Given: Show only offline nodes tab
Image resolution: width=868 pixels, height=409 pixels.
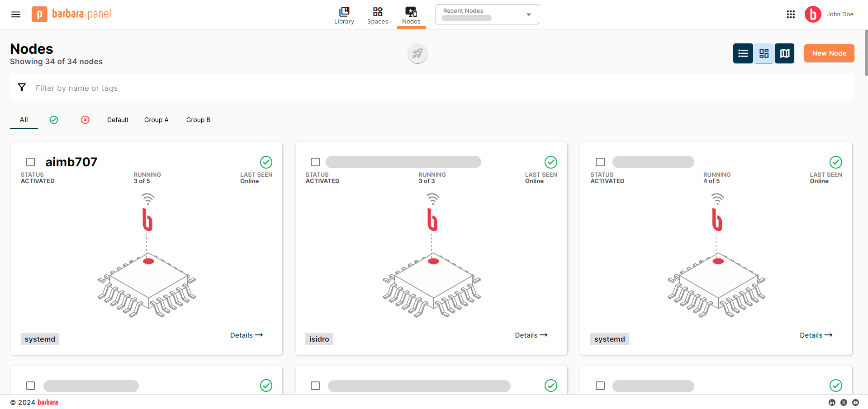Looking at the screenshot, I should [85, 120].
